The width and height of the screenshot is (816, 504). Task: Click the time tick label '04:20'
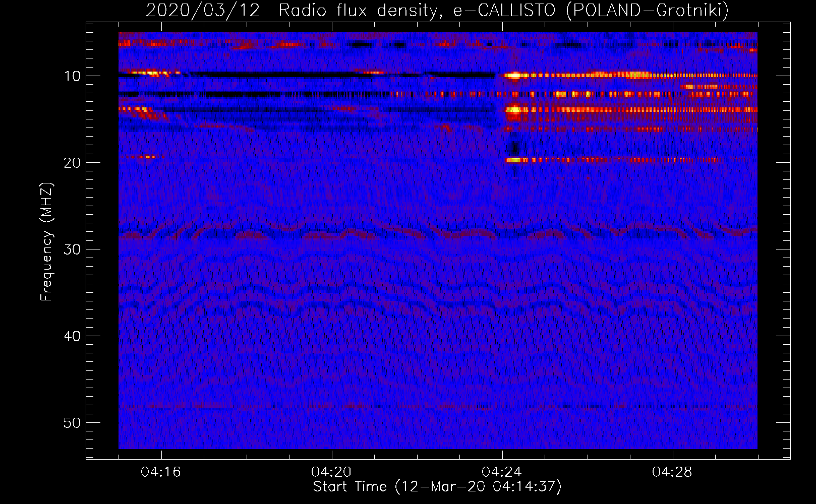(331, 472)
